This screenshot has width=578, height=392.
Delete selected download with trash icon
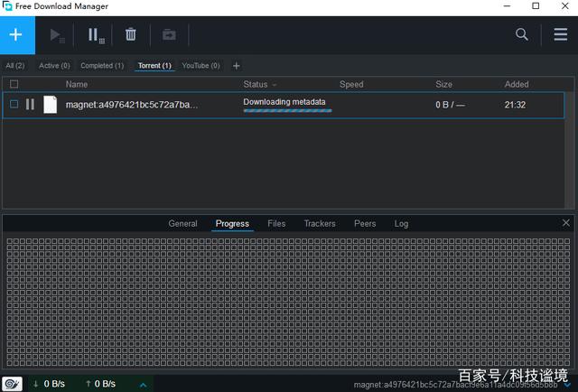(130, 34)
